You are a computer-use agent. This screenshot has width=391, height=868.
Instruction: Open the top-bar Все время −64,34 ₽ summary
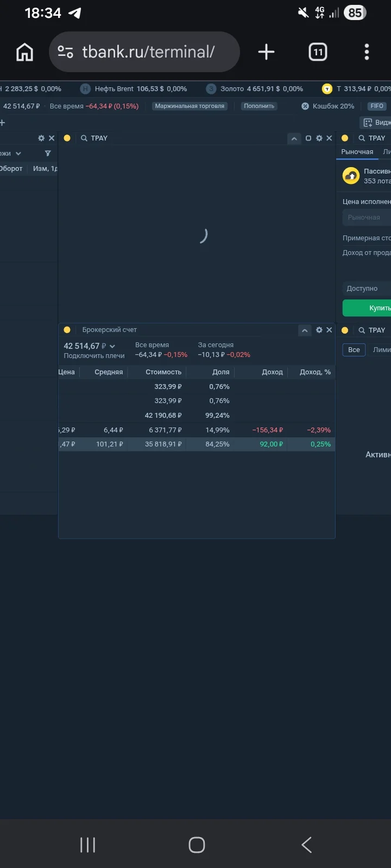coord(94,106)
